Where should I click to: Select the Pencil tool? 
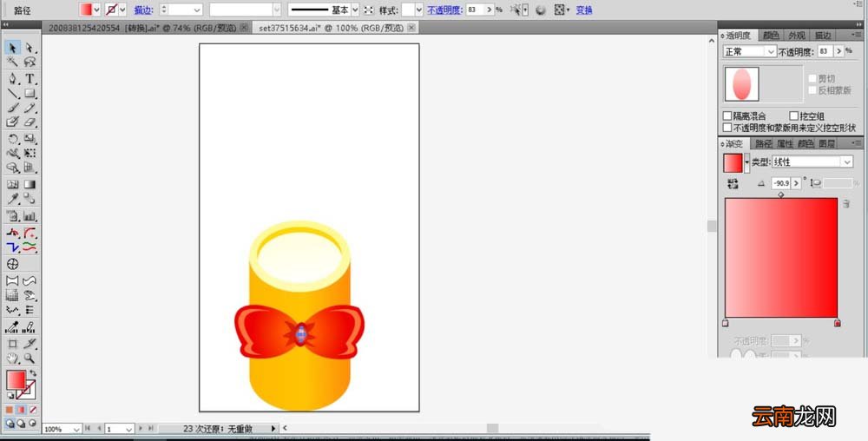[30, 108]
